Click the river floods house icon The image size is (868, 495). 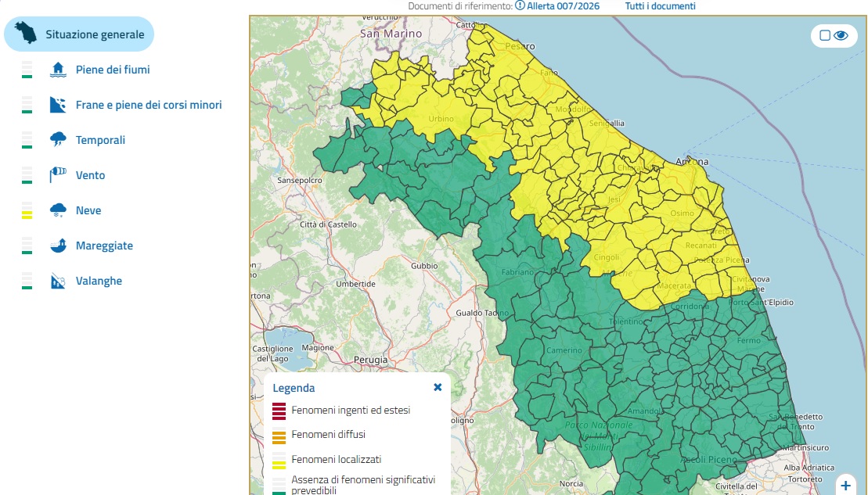(57, 70)
